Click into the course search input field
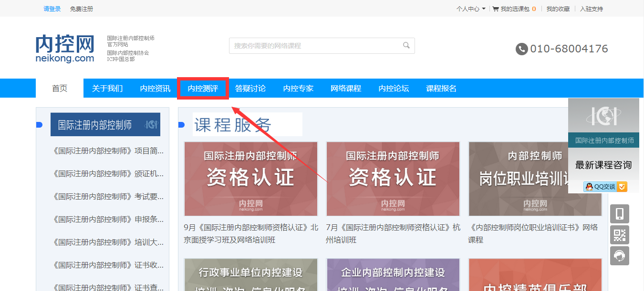Image resolution: width=644 pixels, height=291 pixels. tap(315, 46)
